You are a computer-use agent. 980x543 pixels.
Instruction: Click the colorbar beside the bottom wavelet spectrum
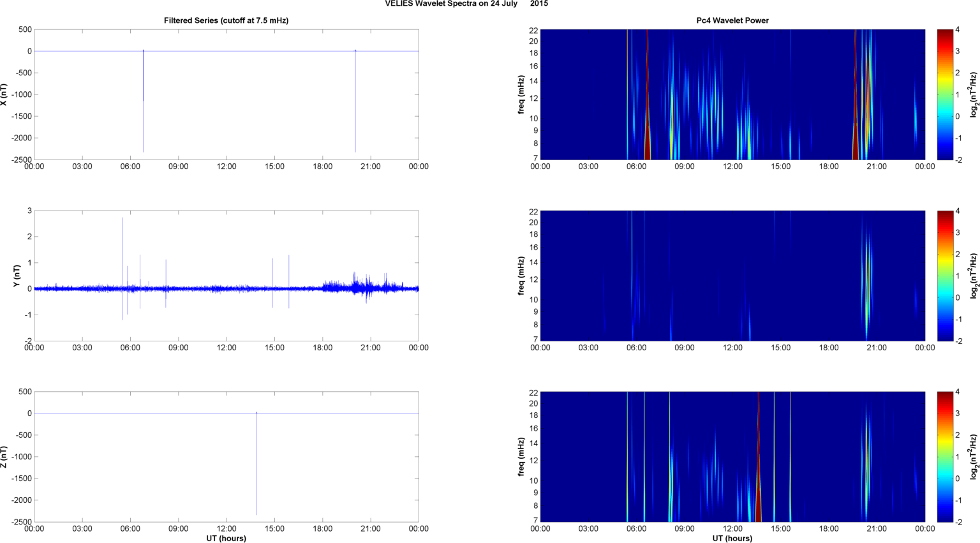click(x=945, y=457)
